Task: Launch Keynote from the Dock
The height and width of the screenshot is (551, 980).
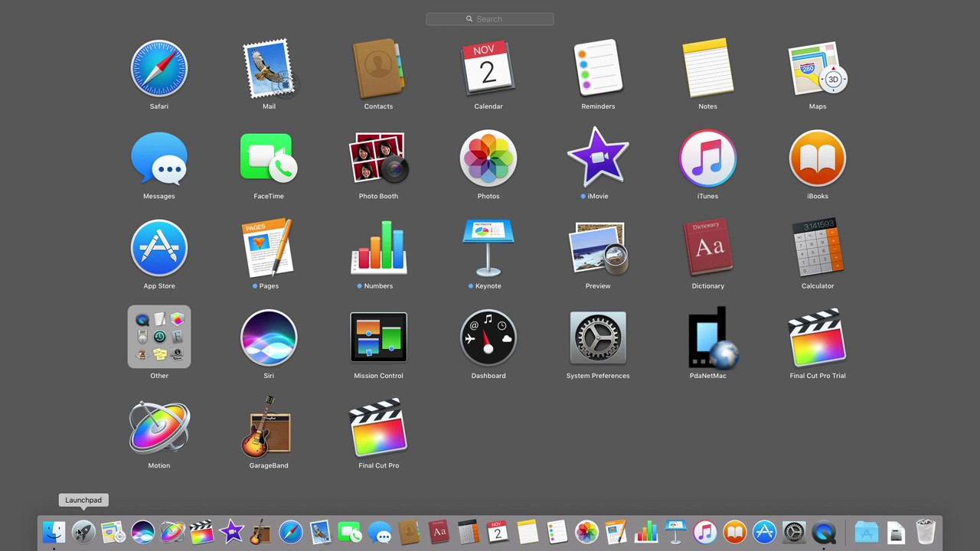Action: pyautogui.click(x=675, y=531)
